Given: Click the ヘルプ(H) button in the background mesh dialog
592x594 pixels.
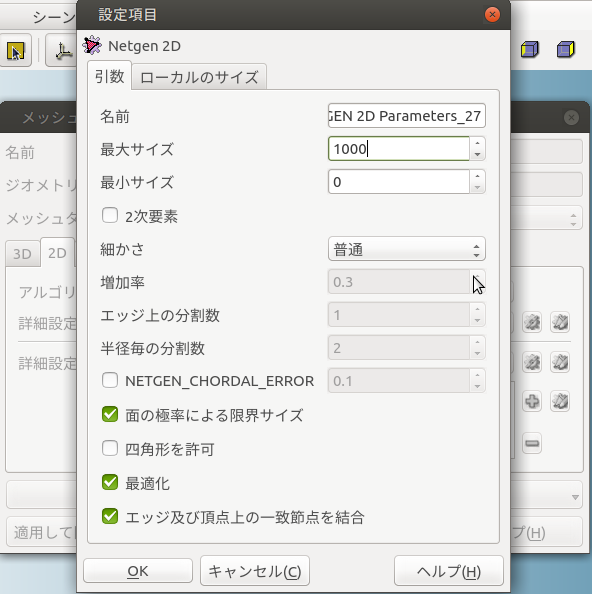Looking at the screenshot, I should (547, 532).
